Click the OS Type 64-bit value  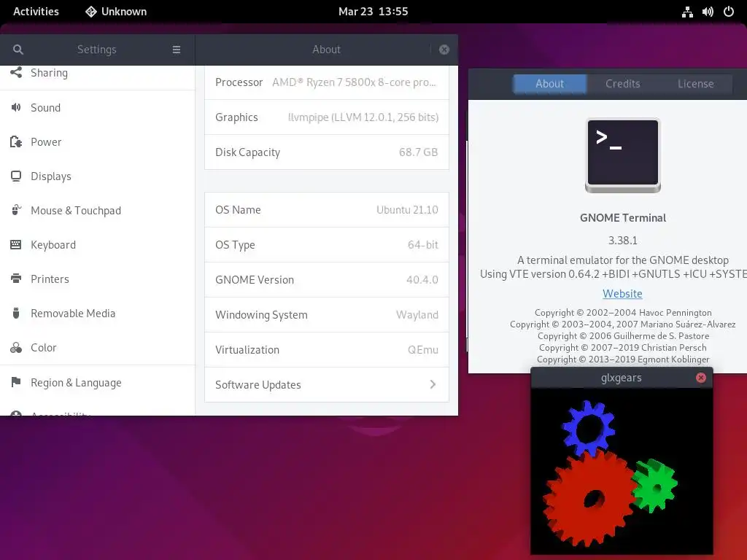pyautogui.click(x=422, y=245)
